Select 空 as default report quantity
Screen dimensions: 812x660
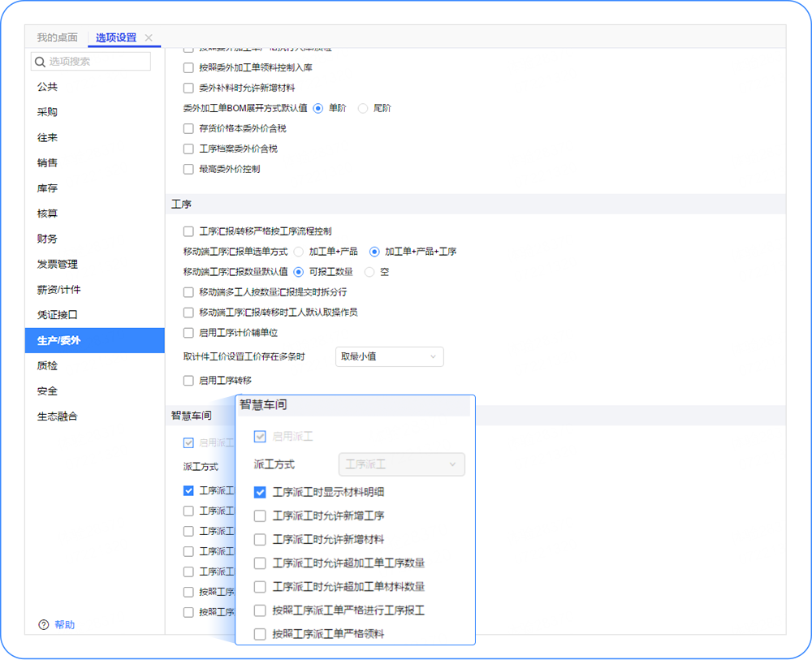(x=369, y=272)
